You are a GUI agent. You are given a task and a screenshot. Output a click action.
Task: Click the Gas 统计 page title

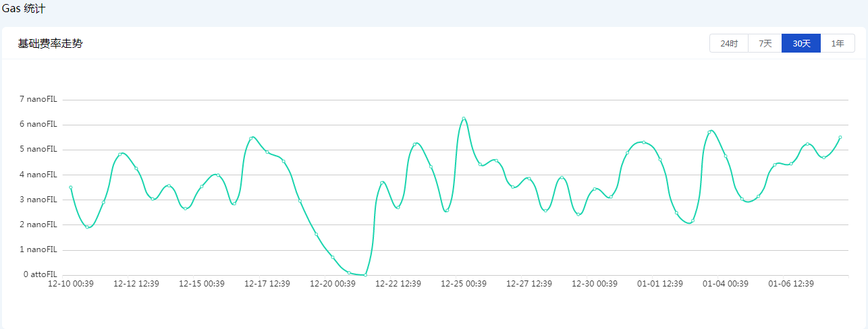(x=24, y=9)
